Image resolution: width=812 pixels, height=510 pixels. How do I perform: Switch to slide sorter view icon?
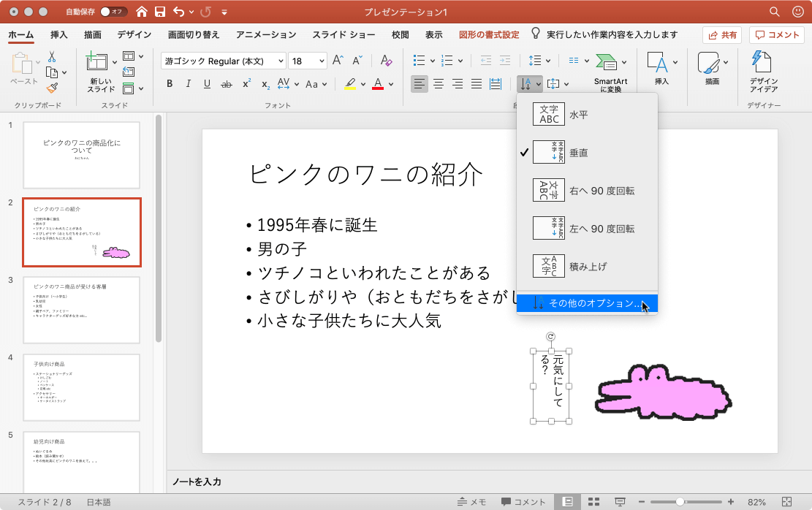pyautogui.click(x=593, y=502)
